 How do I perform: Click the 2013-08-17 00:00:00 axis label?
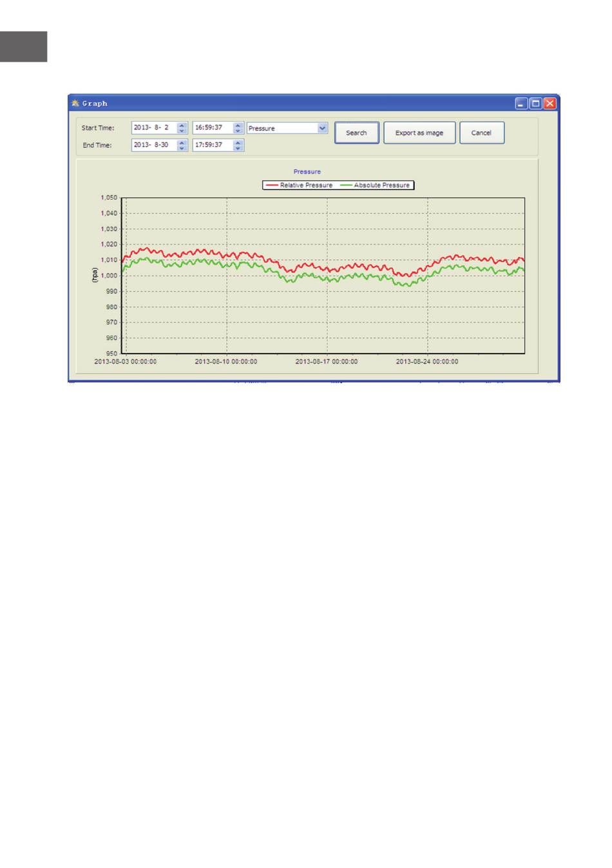click(x=327, y=362)
